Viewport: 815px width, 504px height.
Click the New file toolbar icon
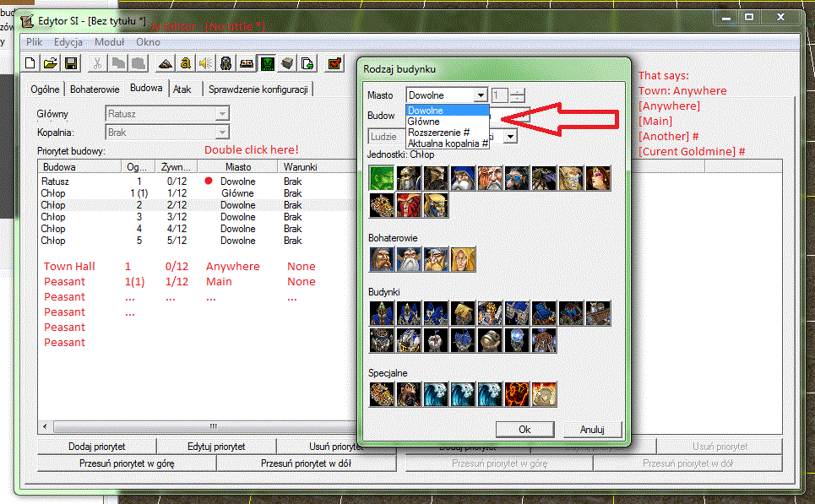(x=30, y=63)
